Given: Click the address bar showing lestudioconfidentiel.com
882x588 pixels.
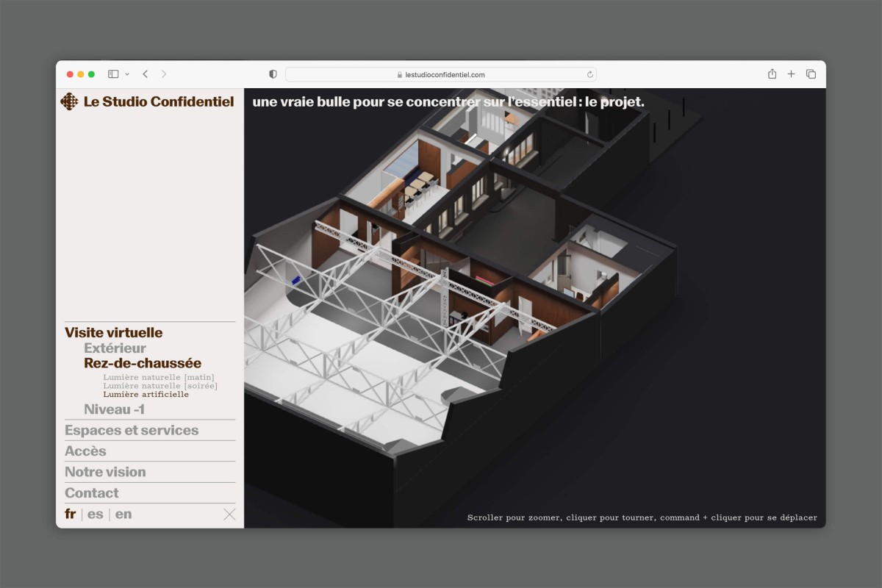Looking at the screenshot, I should [441, 73].
